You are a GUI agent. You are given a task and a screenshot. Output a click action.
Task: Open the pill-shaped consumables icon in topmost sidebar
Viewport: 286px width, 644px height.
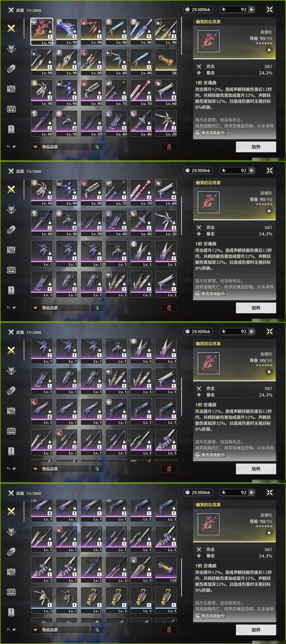point(11,69)
